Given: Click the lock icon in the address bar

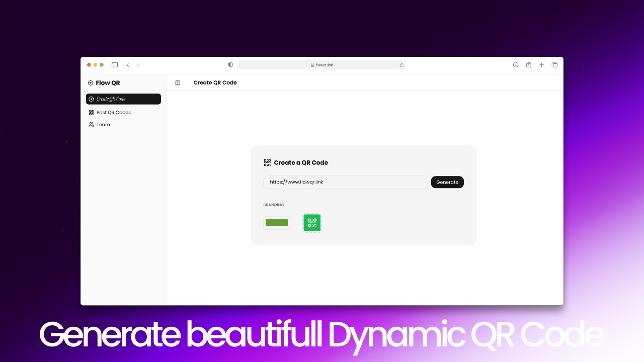Looking at the screenshot, I should [312, 65].
